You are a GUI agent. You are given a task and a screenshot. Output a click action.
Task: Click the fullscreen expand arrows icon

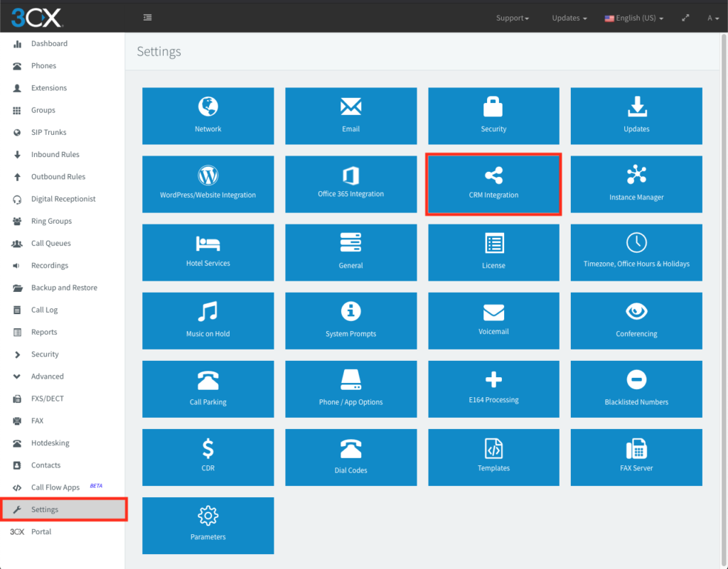(685, 18)
